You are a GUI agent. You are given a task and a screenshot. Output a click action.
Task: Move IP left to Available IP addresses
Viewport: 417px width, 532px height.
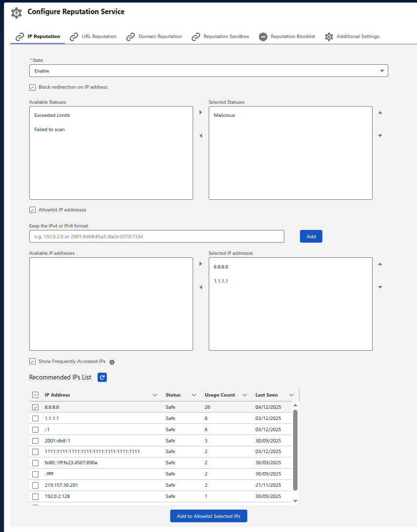[201, 287]
